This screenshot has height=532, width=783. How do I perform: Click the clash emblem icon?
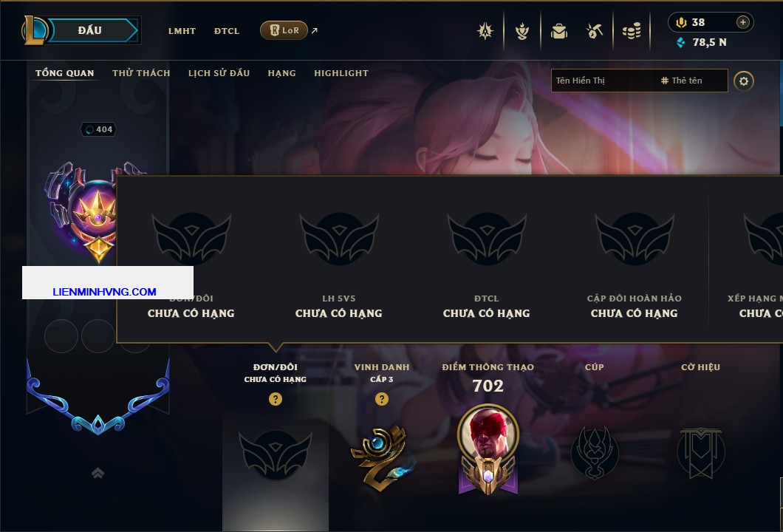[485, 32]
